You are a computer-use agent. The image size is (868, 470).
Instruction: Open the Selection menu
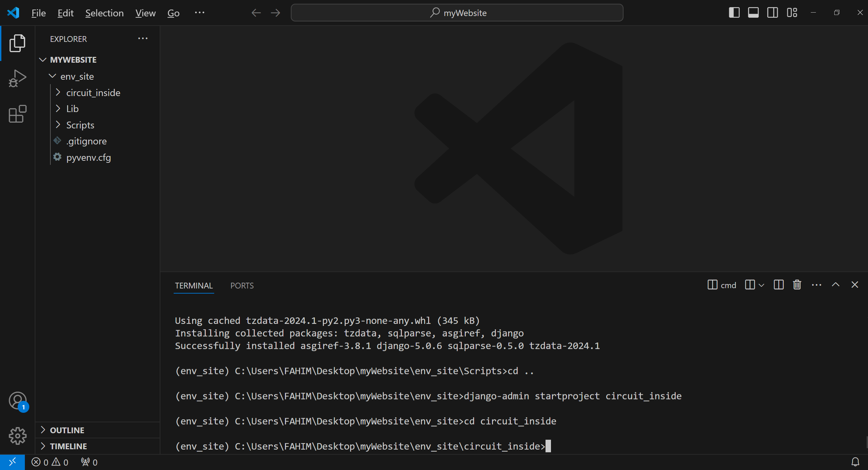(x=104, y=13)
